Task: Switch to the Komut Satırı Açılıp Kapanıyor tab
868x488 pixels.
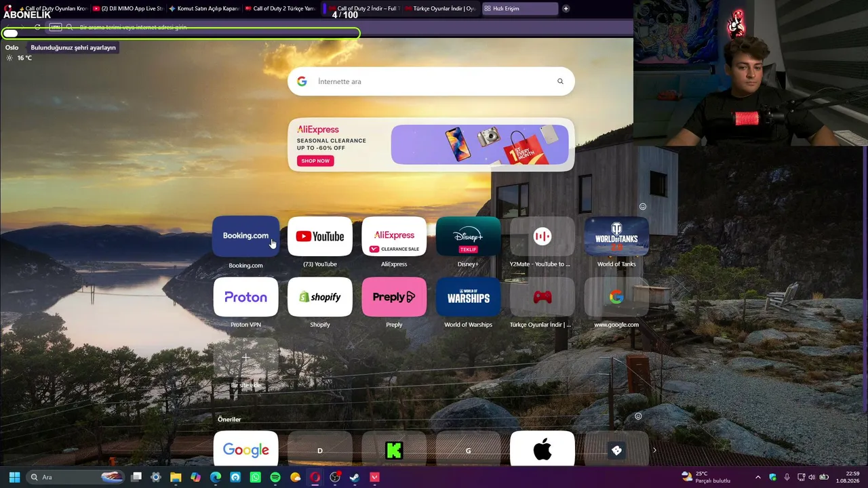Action: [x=203, y=9]
